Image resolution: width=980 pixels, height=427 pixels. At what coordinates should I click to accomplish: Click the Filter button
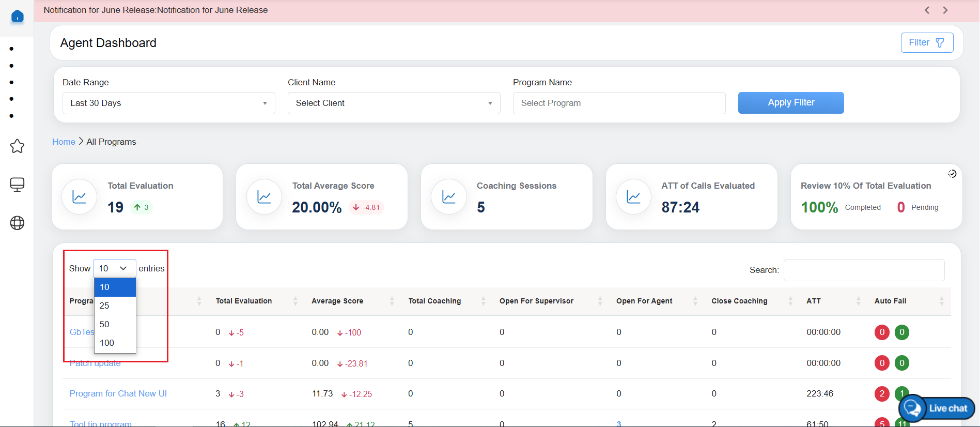[x=927, y=42]
